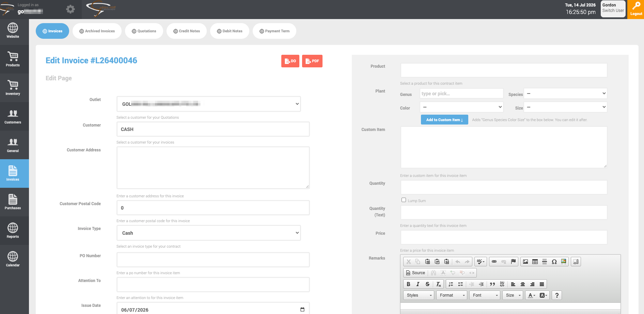Viewport: 644px width, 314px height.
Task: Click the red PDF button
Action: pyautogui.click(x=312, y=61)
